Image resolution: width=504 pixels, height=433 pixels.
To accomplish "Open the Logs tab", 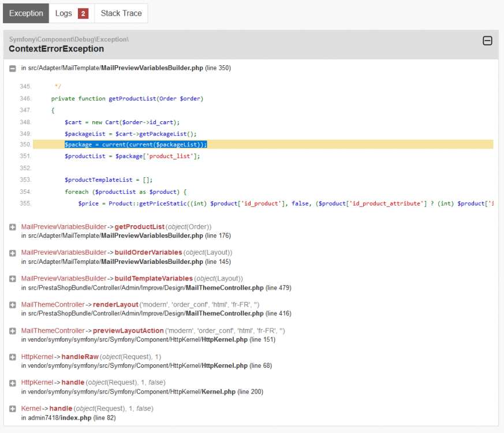I will pyautogui.click(x=64, y=13).
